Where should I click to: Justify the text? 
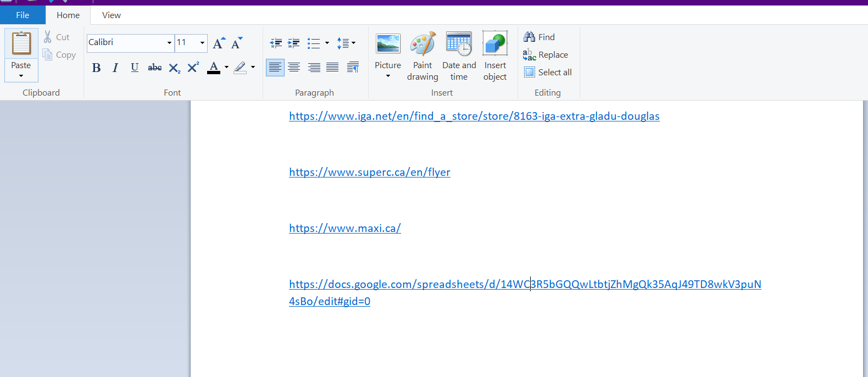tap(332, 68)
